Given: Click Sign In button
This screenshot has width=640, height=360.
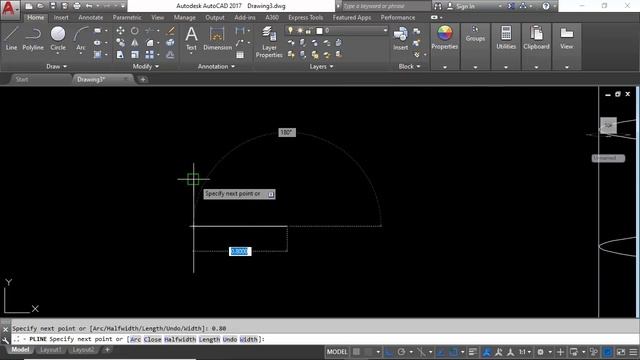Looking at the screenshot, I should pyautogui.click(x=461, y=6).
